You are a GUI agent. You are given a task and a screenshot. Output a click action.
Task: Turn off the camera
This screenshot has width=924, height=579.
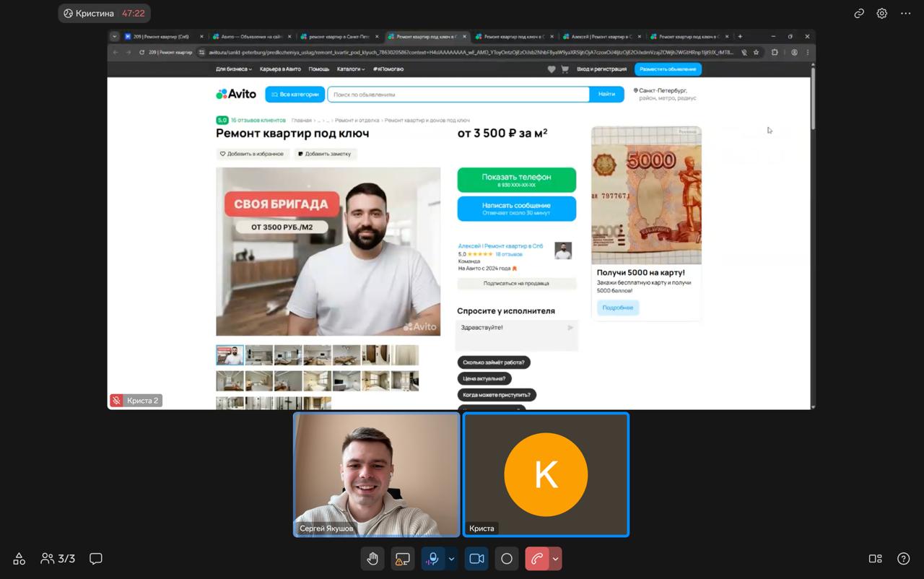click(x=476, y=559)
